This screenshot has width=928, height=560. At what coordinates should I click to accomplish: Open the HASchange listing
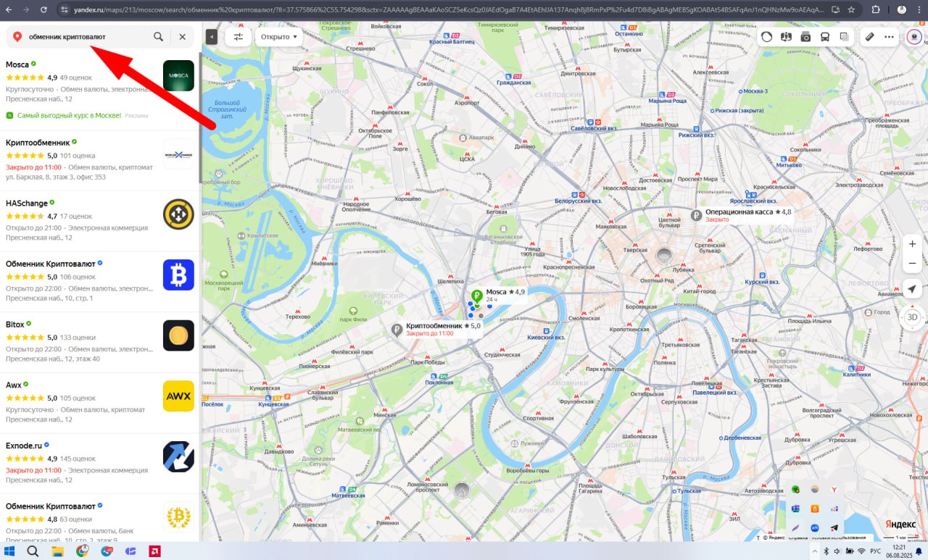27,204
